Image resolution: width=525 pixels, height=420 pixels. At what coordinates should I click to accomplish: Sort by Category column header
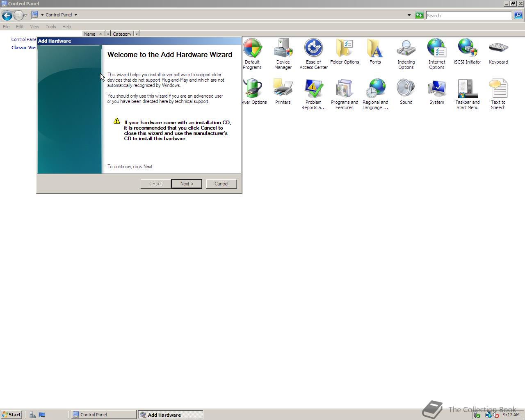[x=122, y=34]
